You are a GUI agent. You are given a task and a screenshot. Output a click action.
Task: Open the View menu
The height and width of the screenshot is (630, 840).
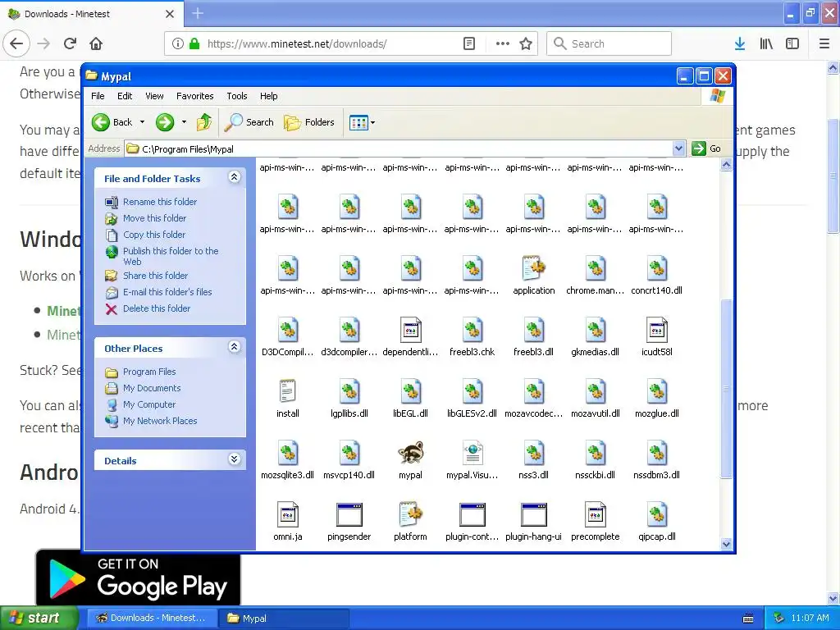point(154,96)
